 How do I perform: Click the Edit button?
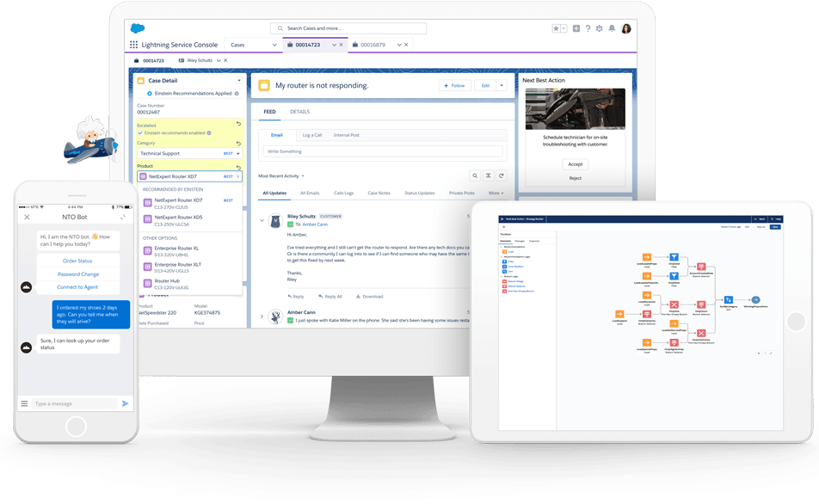485,86
